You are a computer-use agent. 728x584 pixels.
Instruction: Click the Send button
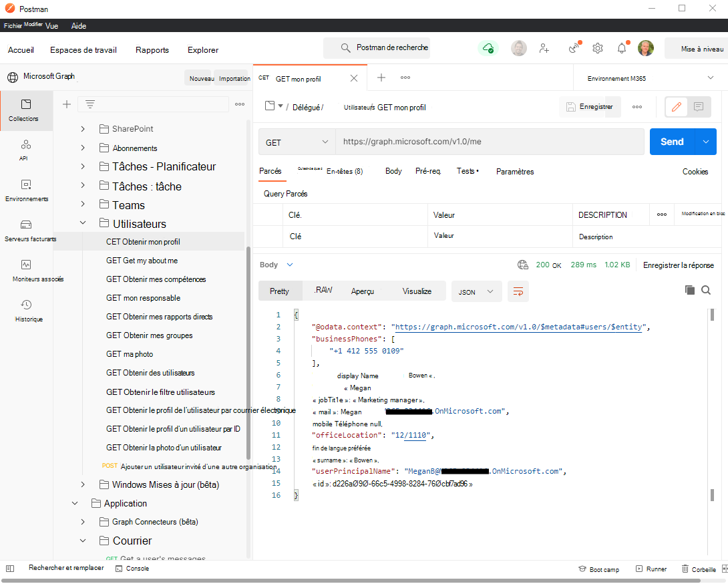coord(673,142)
